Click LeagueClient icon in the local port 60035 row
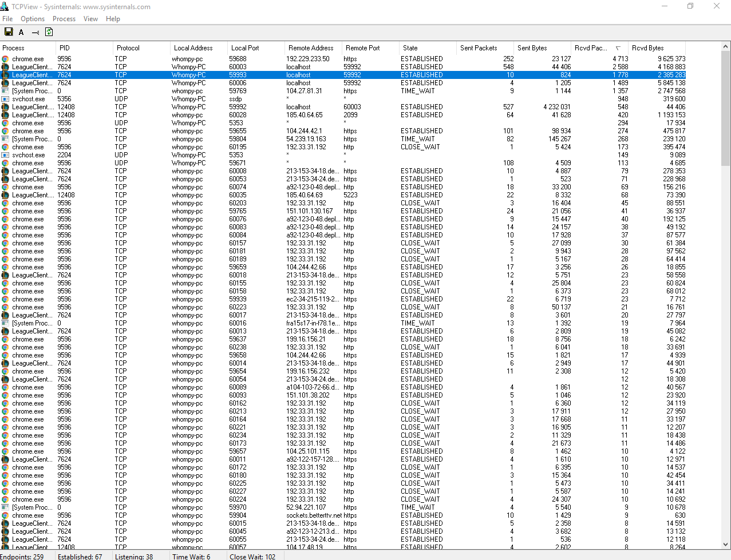The image size is (731, 560). [5, 195]
